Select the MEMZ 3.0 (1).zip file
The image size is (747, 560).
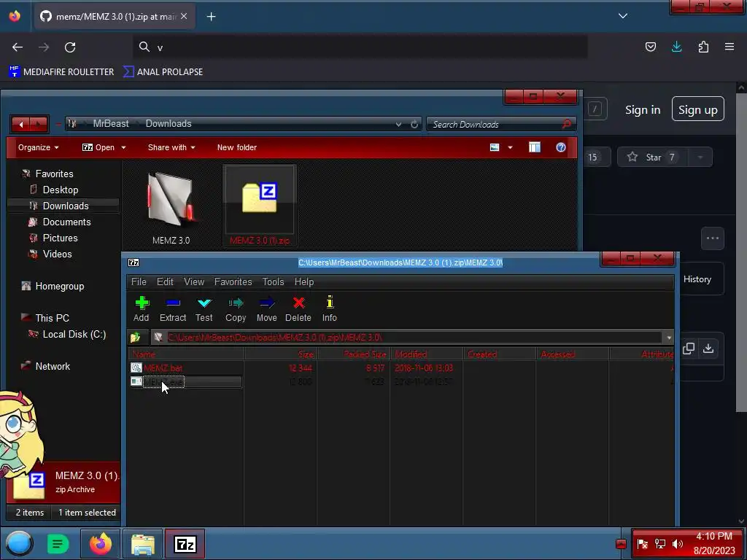(x=260, y=206)
